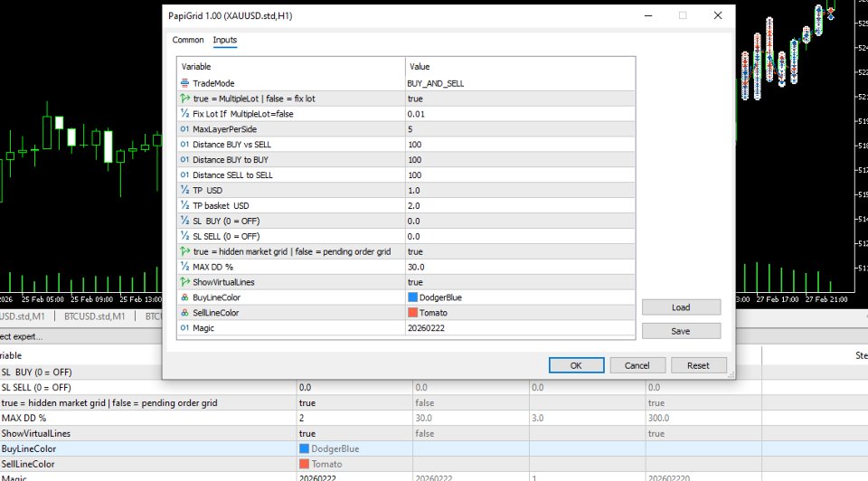Click Load to import input settings
The height and width of the screenshot is (481, 868).
click(x=681, y=307)
